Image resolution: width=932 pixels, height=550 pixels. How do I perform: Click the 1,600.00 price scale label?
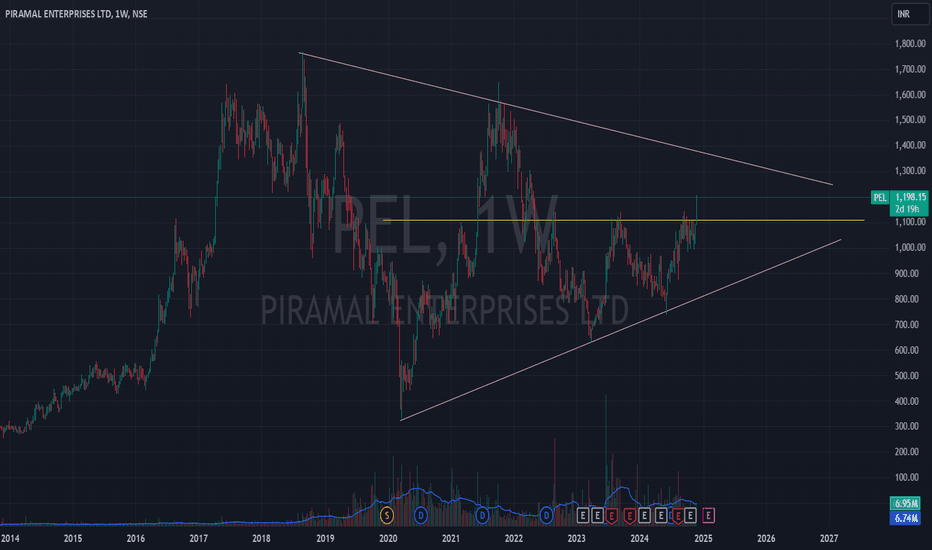click(x=910, y=95)
